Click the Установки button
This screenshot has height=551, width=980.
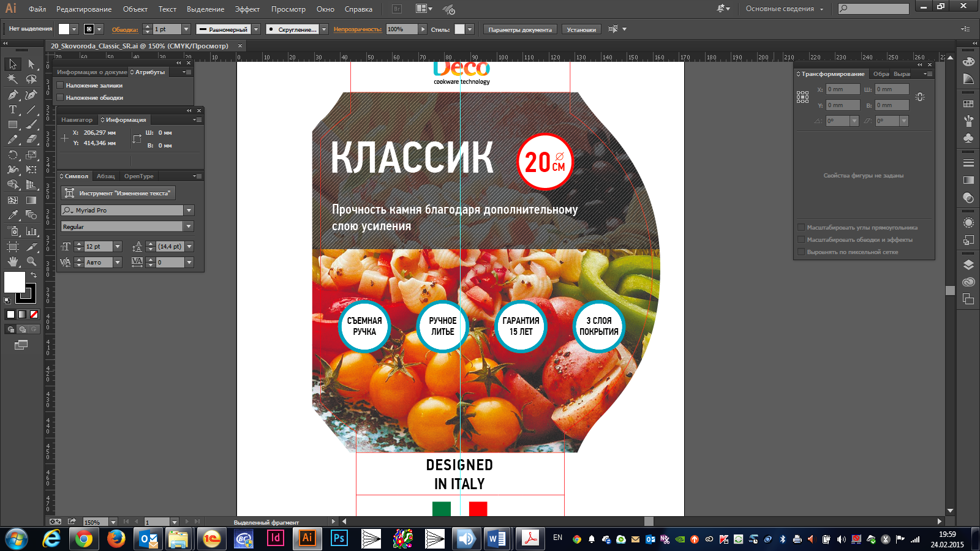[581, 29]
